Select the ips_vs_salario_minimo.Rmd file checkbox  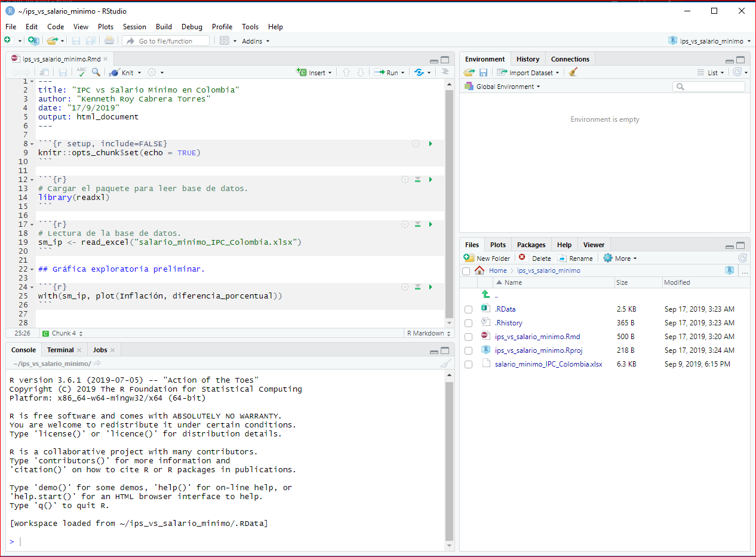(468, 337)
